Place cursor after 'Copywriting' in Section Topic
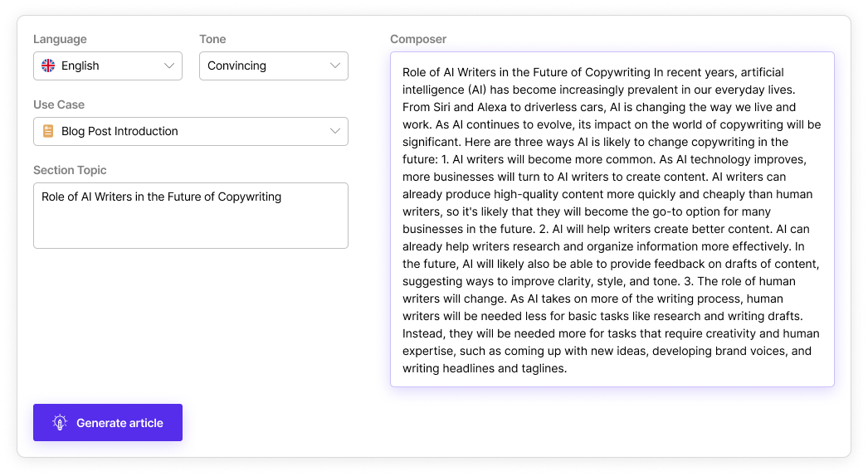 282,197
